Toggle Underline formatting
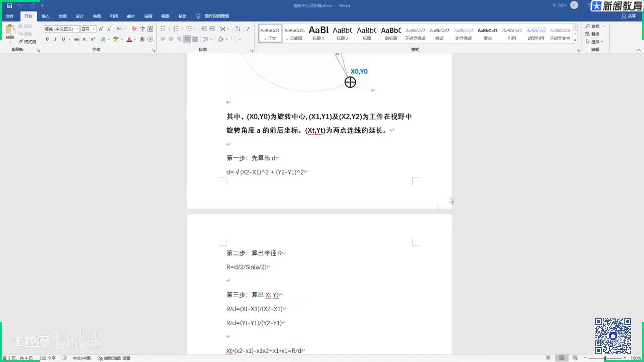This screenshot has width=644, height=362. point(63,39)
